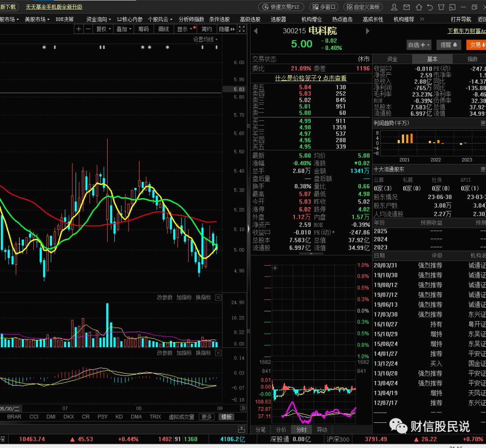Open L2核心内参 menu item
486x448 pixels.
tap(130, 19)
